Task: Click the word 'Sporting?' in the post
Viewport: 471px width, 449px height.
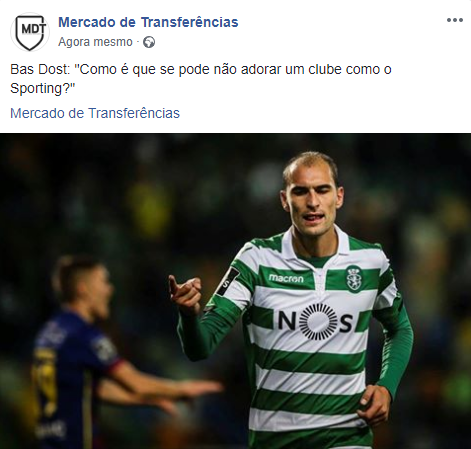Action: (x=42, y=89)
